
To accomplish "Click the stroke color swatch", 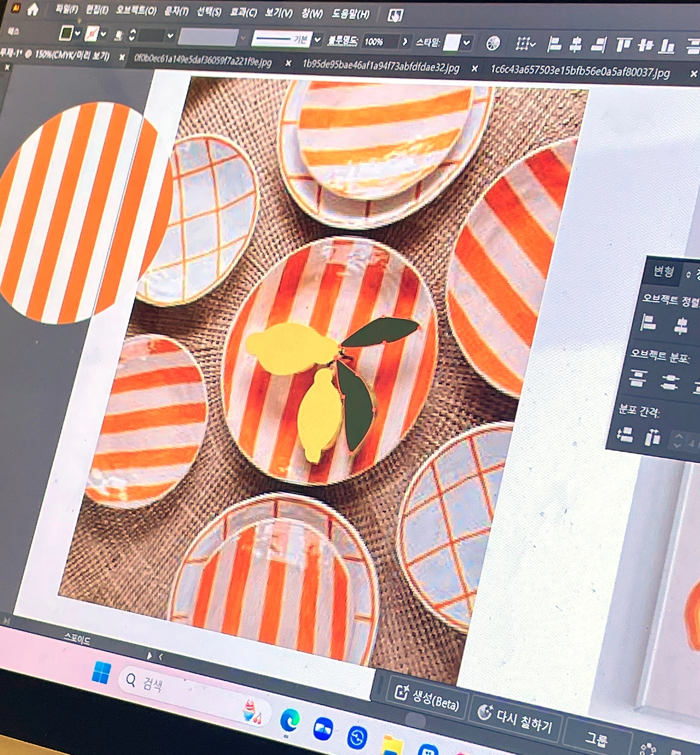I will click(91, 34).
